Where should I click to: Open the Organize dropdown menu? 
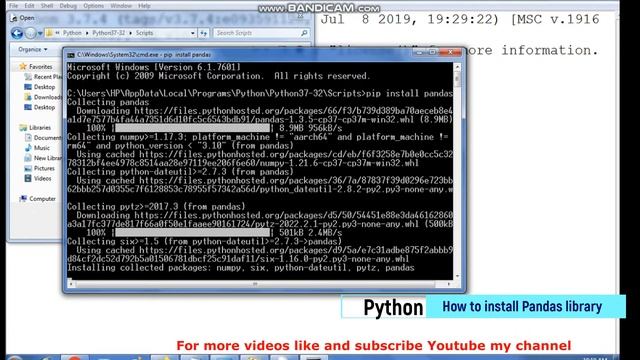(33, 49)
